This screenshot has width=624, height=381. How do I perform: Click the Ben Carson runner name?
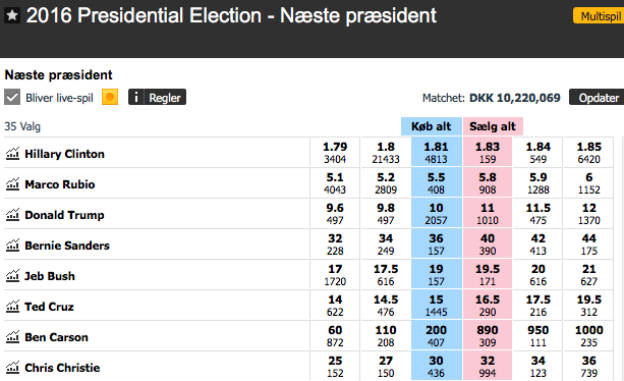[x=56, y=337]
